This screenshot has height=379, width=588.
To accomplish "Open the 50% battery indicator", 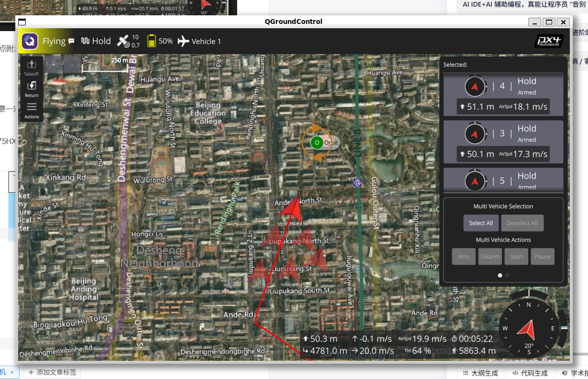I will pos(160,41).
